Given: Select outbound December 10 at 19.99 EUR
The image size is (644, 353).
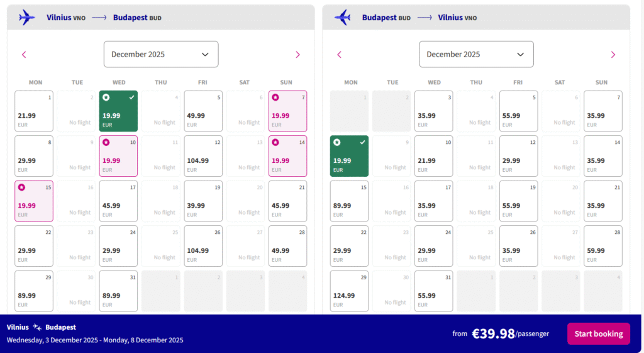Looking at the screenshot, I should 118,156.
